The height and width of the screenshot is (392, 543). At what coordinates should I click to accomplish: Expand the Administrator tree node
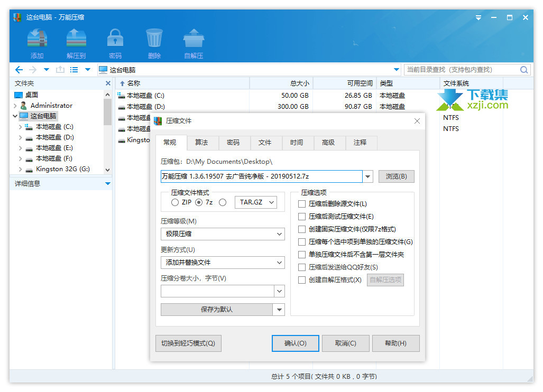click(15, 106)
